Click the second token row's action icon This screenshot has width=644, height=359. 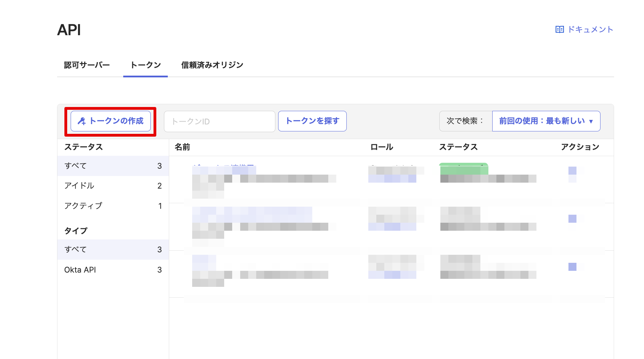[x=572, y=219]
